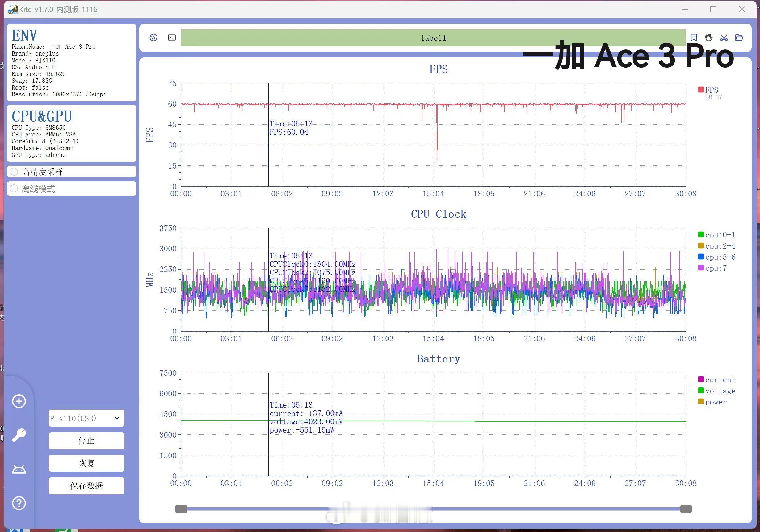Click the plus add icon in the sidebar
Image resolution: width=760 pixels, height=532 pixels.
point(19,402)
